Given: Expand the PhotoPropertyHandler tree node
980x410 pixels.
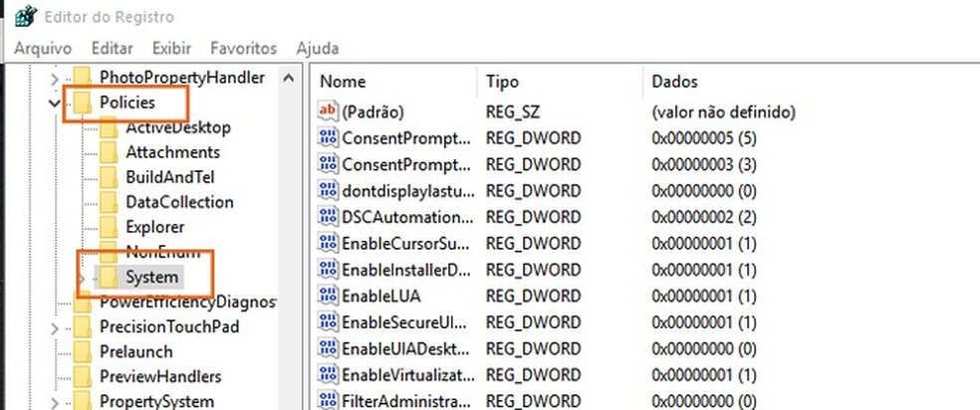Looking at the screenshot, I should click(x=53, y=77).
